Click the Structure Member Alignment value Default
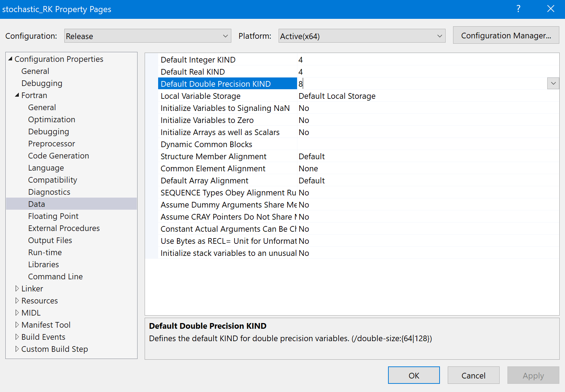This screenshot has height=392, width=565. pyautogui.click(x=312, y=156)
